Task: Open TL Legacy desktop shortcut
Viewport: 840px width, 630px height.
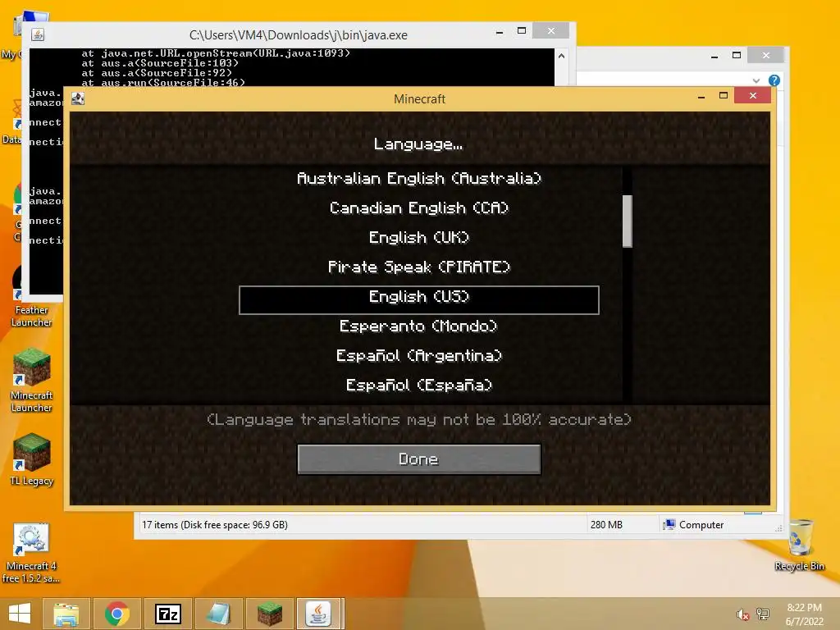Action: [x=32, y=459]
